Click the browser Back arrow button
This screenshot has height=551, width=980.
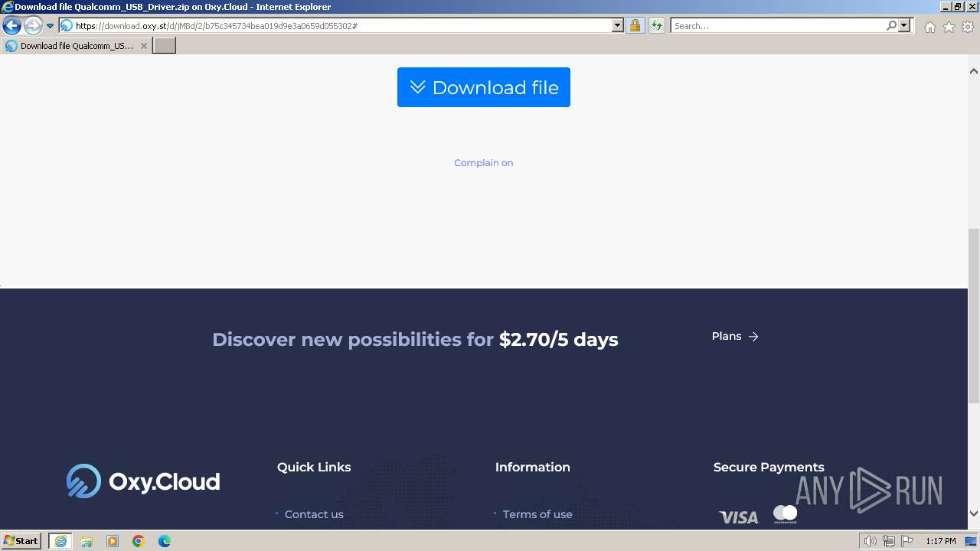click(11, 26)
